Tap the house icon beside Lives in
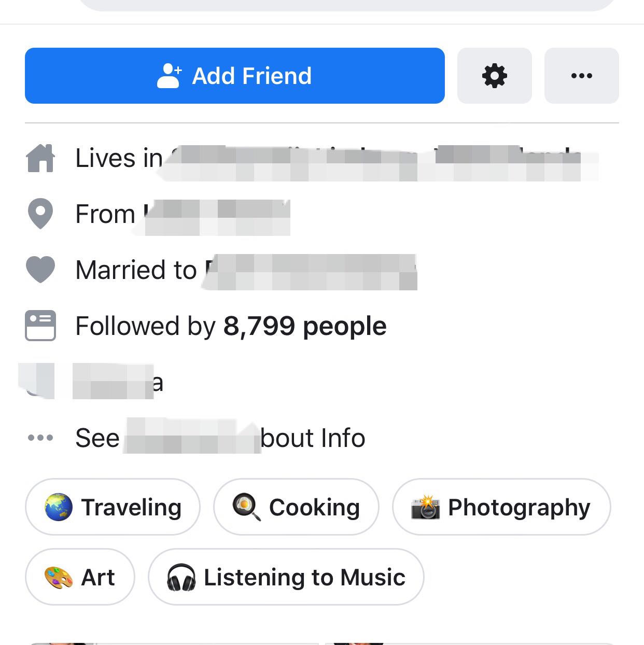 point(40,158)
